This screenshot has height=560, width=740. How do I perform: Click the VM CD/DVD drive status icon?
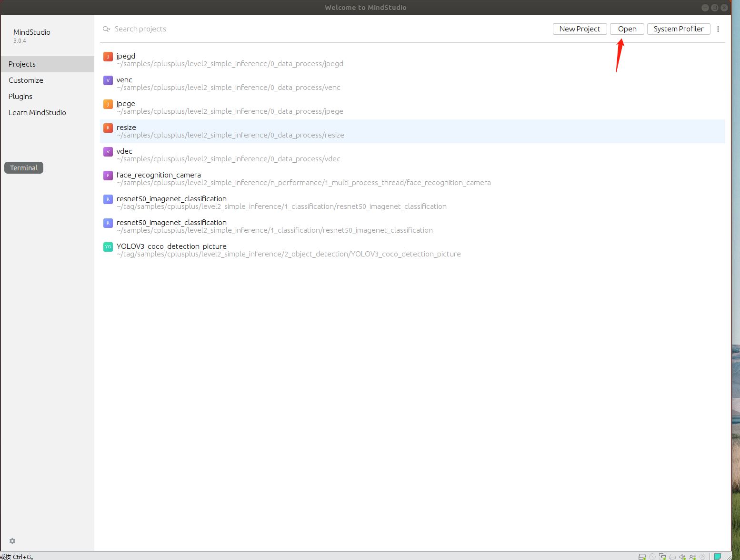(x=652, y=557)
